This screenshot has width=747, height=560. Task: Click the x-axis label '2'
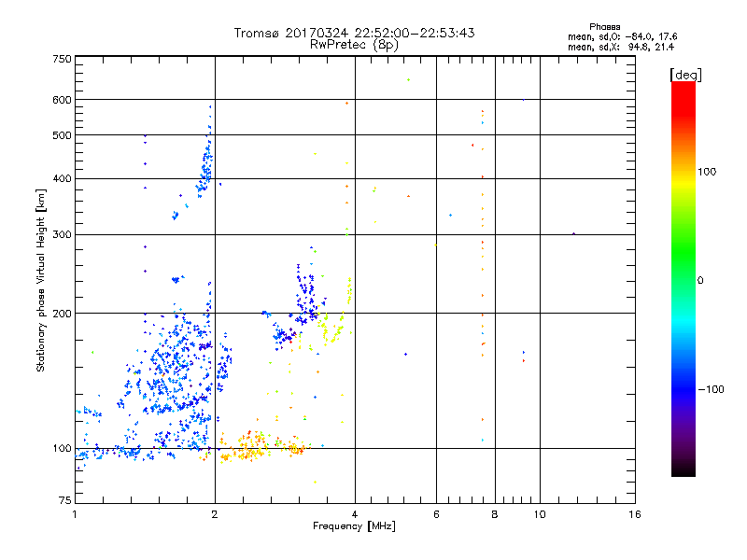coord(215,514)
